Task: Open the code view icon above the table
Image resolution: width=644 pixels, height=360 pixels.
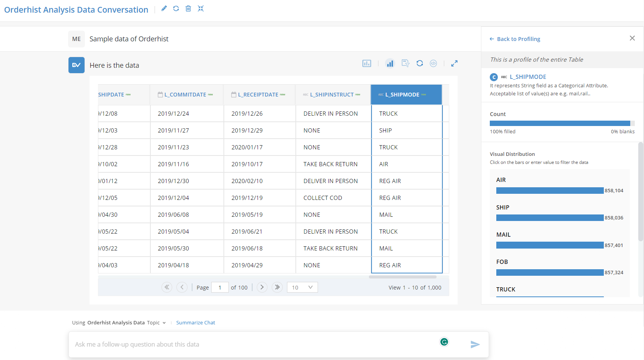Action: 433,64
